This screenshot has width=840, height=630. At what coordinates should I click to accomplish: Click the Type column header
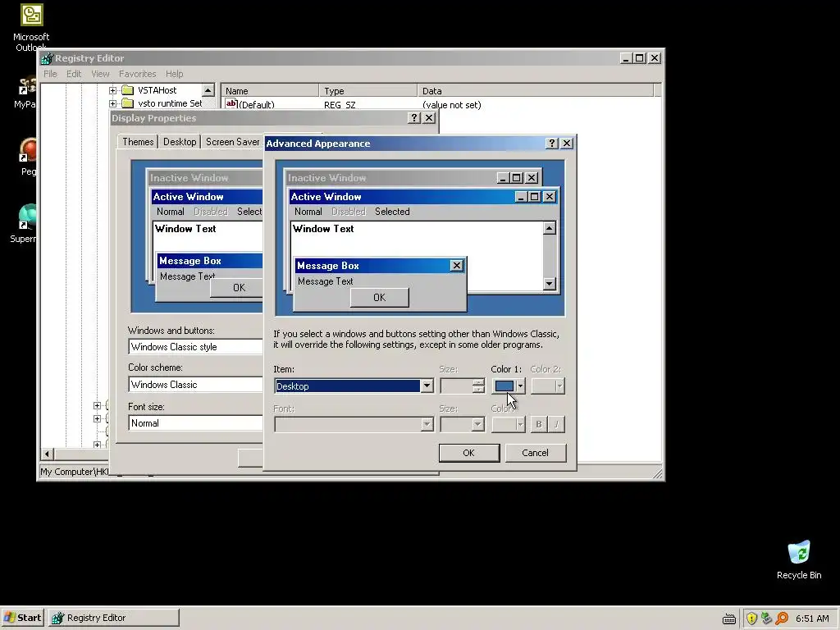368,90
